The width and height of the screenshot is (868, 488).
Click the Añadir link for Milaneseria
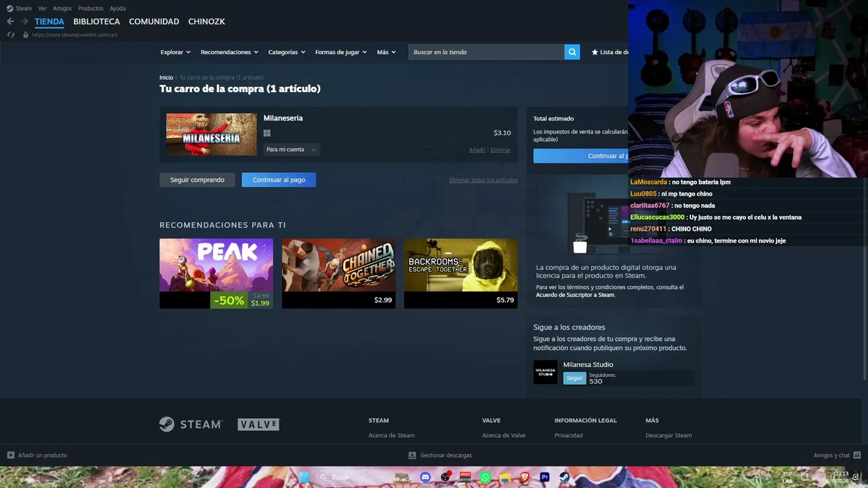(x=477, y=150)
